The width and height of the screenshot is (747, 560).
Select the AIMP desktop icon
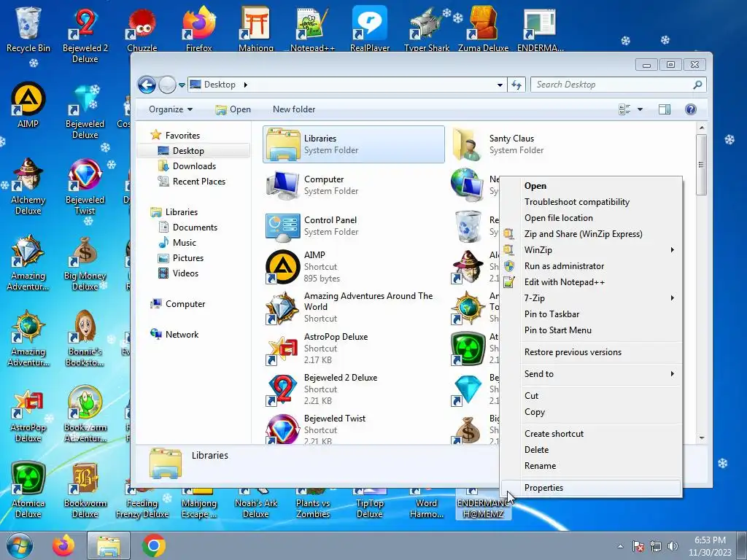coord(28,105)
